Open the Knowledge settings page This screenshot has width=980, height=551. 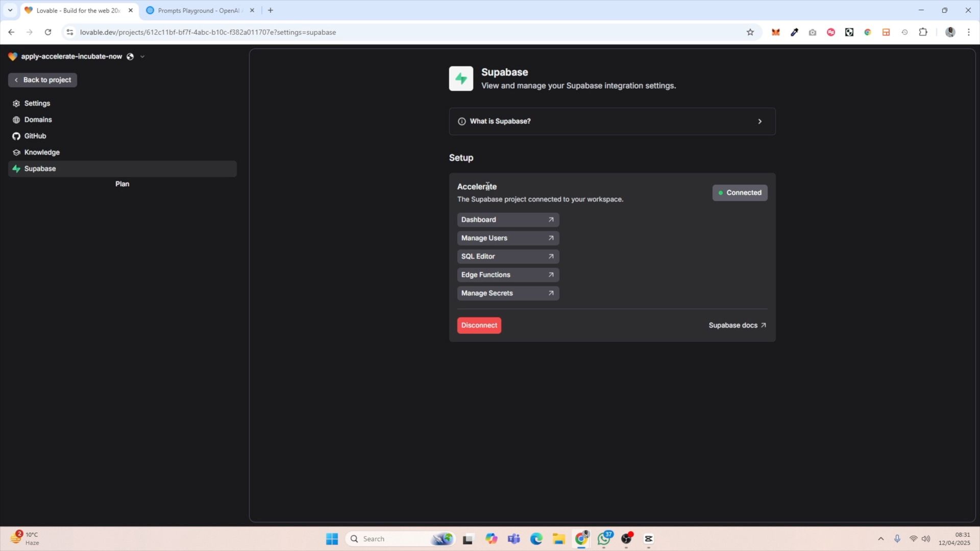tap(122, 153)
